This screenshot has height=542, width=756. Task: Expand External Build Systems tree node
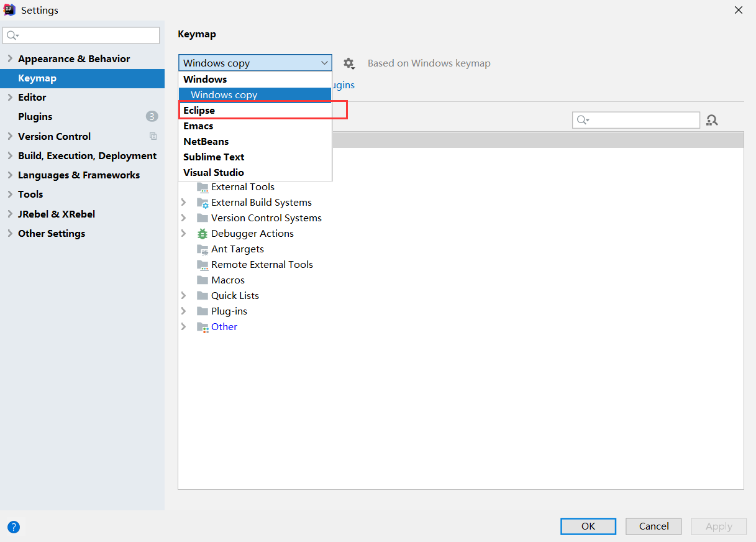[183, 202]
